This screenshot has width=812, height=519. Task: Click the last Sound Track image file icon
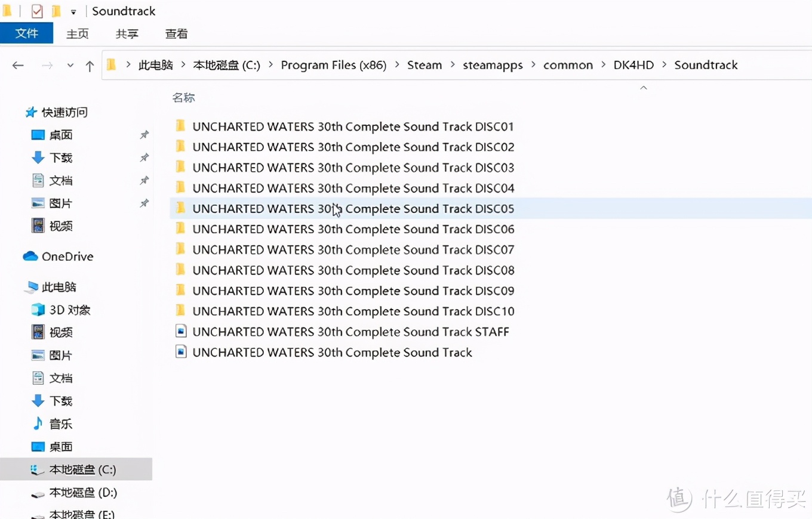(x=181, y=351)
